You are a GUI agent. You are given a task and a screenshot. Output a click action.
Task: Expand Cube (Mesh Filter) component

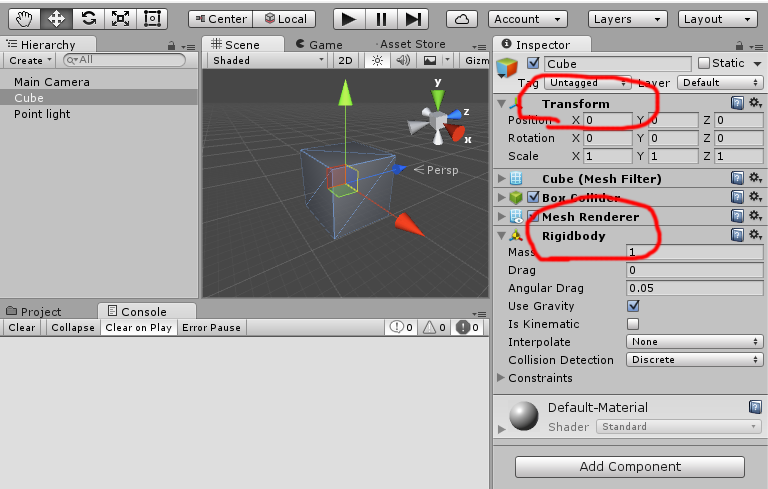501,178
